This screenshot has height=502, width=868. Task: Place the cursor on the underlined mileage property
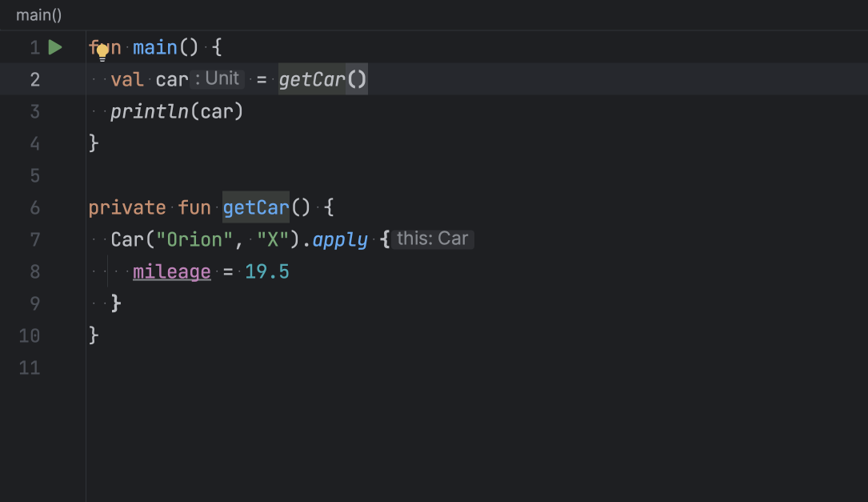[x=172, y=271]
